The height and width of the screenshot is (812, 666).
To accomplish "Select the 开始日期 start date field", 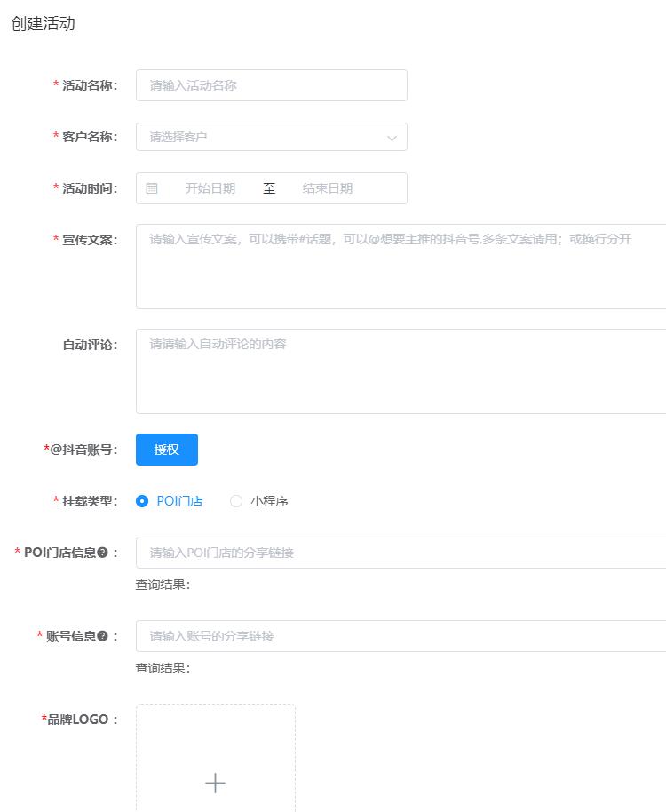I will [210, 188].
